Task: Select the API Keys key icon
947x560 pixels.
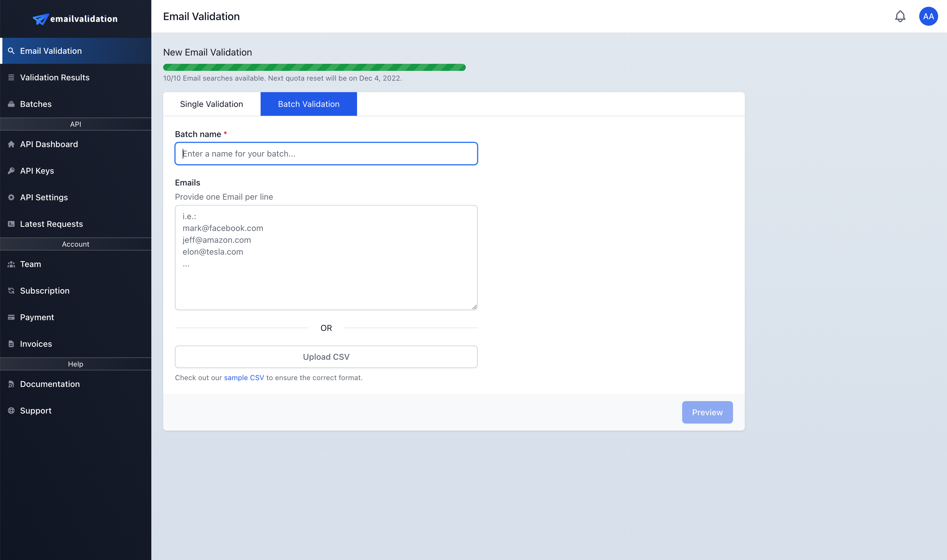Action: coord(11,170)
